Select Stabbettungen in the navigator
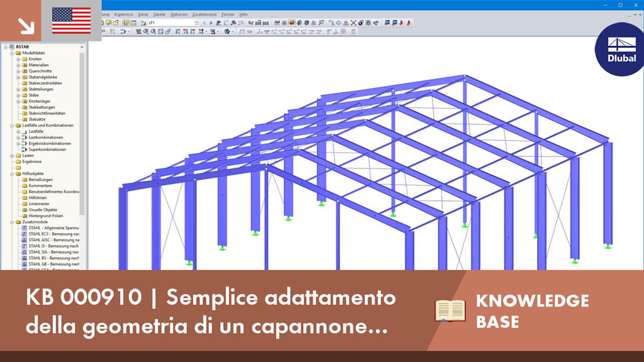 (42, 107)
